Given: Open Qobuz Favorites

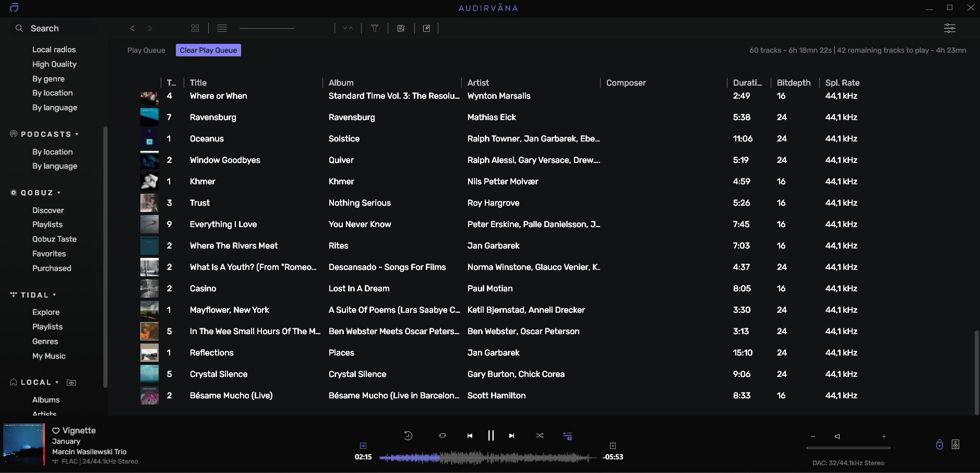Looking at the screenshot, I should click(49, 254).
